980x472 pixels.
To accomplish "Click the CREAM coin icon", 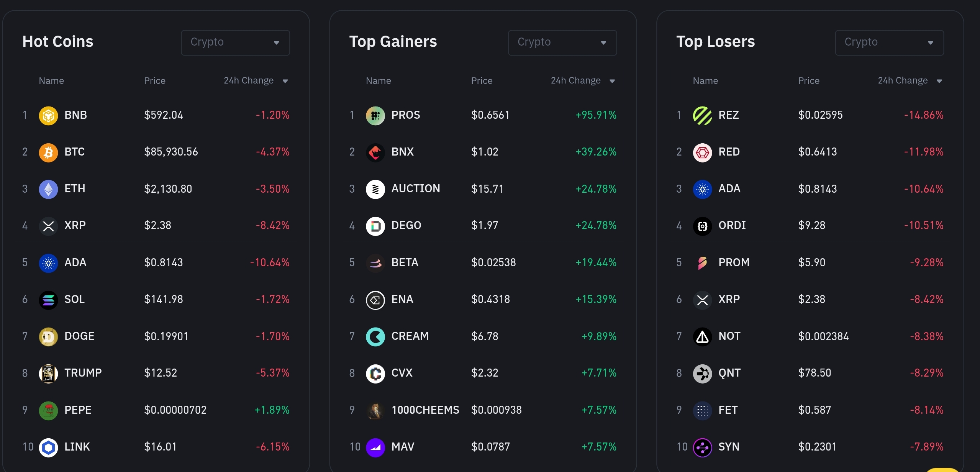I will pos(375,336).
